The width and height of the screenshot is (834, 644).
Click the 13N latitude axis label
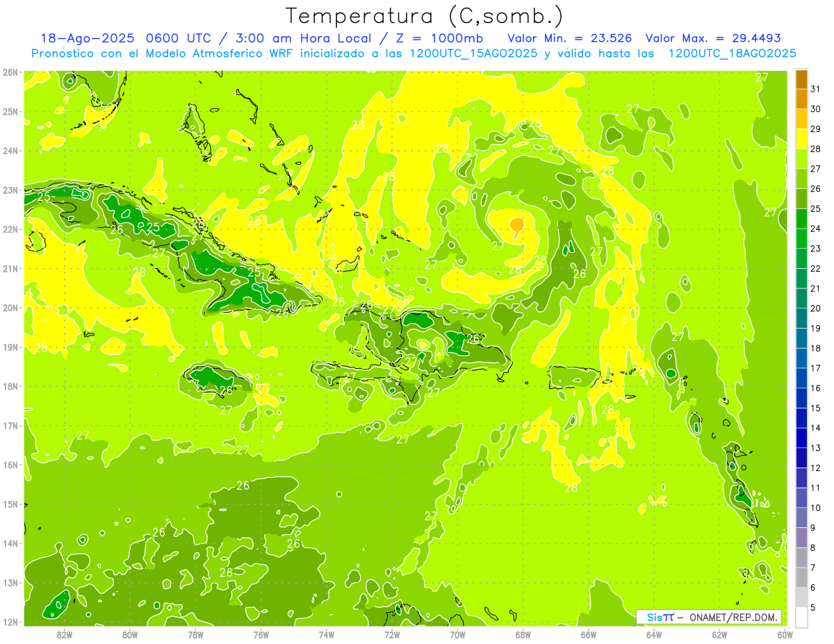click(10, 582)
